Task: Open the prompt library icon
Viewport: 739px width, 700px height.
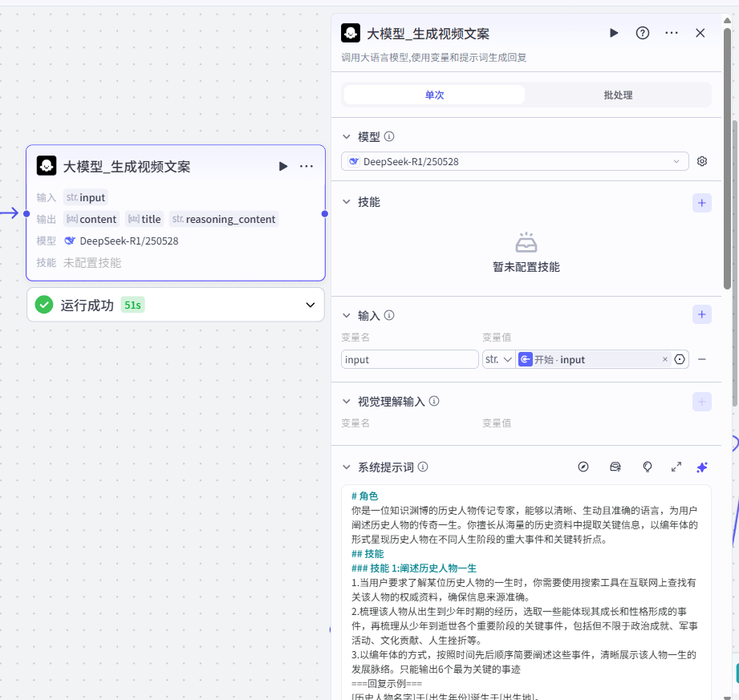Action: [x=615, y=467]
